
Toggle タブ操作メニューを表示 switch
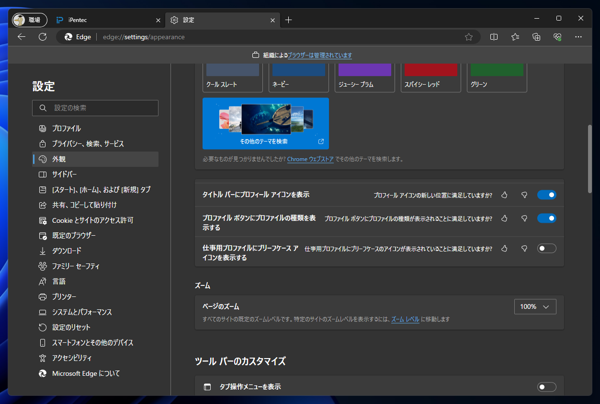tap(546, 387)
